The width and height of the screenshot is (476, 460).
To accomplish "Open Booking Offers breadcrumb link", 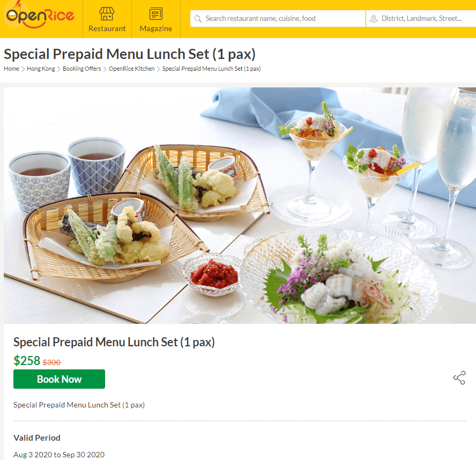I will coord(82,69).
